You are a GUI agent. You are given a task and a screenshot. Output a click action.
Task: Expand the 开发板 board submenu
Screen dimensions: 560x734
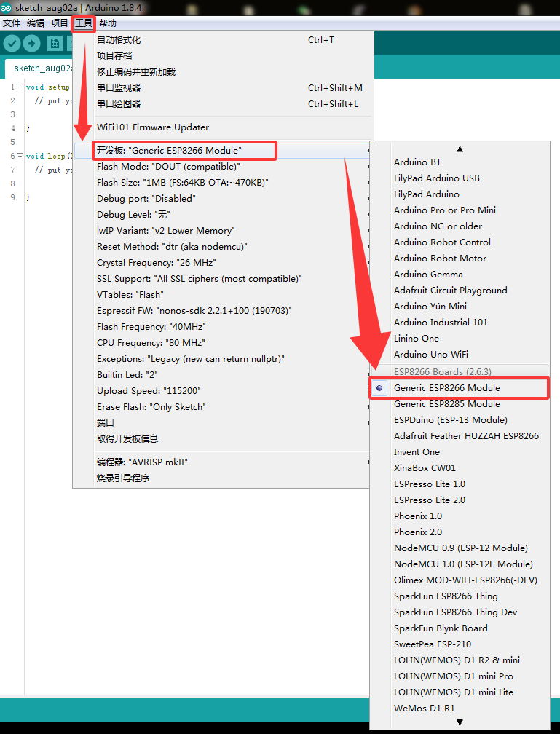tap(223, 150)
